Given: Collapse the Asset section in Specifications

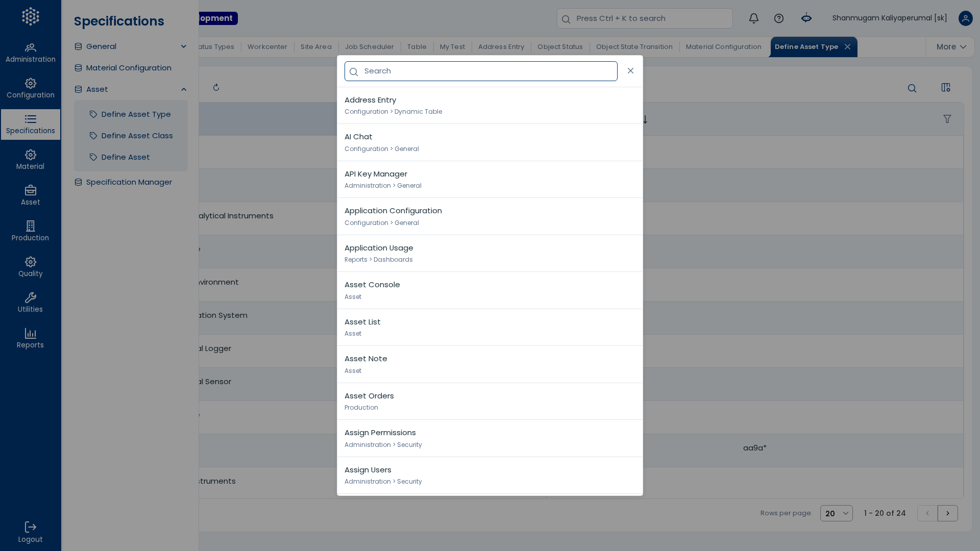Looking at the screenshot, I should click(131, 89).
